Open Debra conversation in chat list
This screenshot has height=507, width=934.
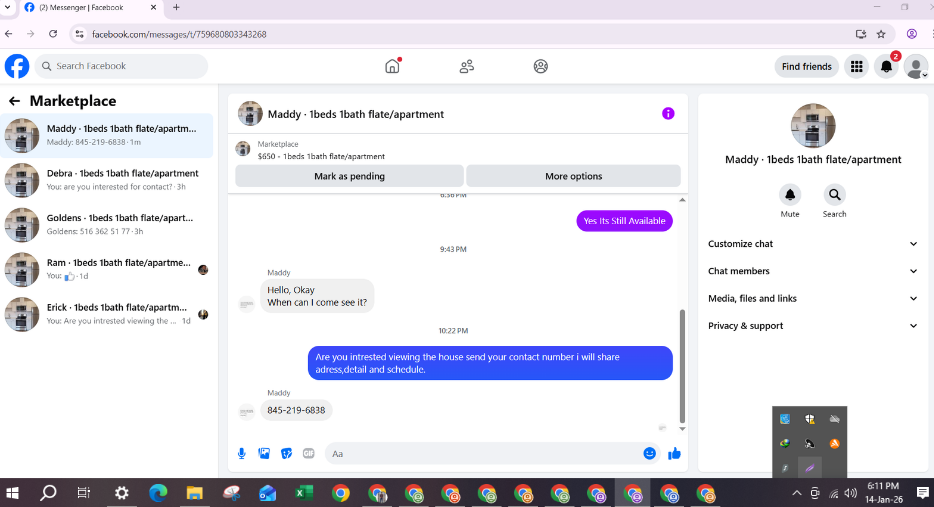[x=107, y=180]
